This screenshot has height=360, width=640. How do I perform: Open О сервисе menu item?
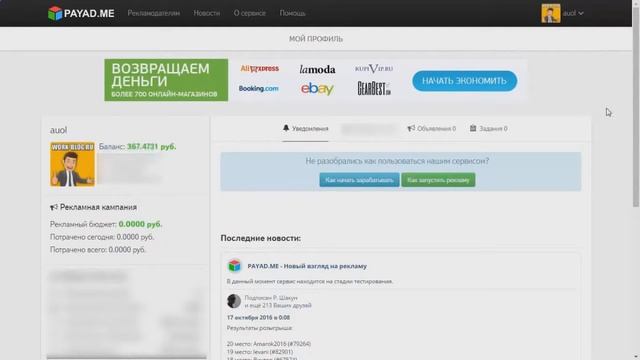249,13
